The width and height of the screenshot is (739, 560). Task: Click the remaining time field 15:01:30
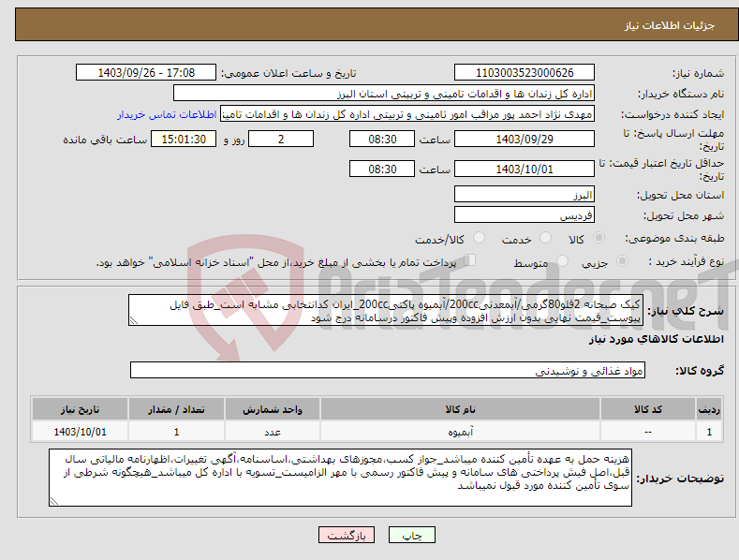click(184, 139)
